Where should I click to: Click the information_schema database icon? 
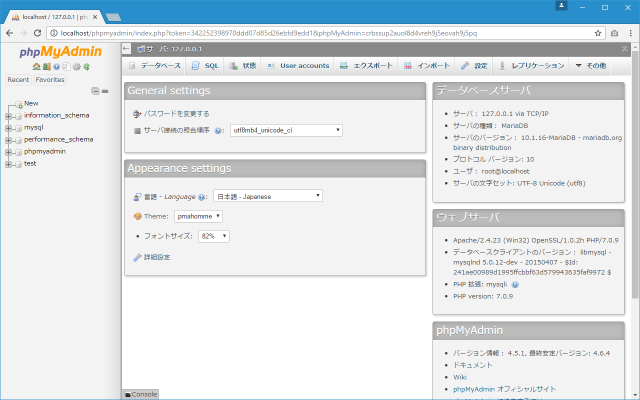click(18, 116)
